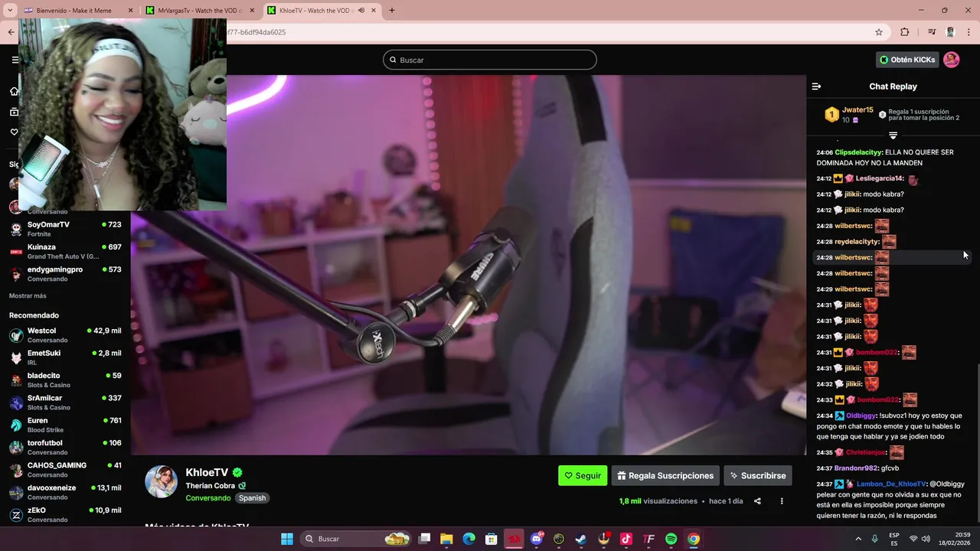Open Microsoft Edge from the taskbar
Viewport: 980px width, 551px height.
(469, 539)
